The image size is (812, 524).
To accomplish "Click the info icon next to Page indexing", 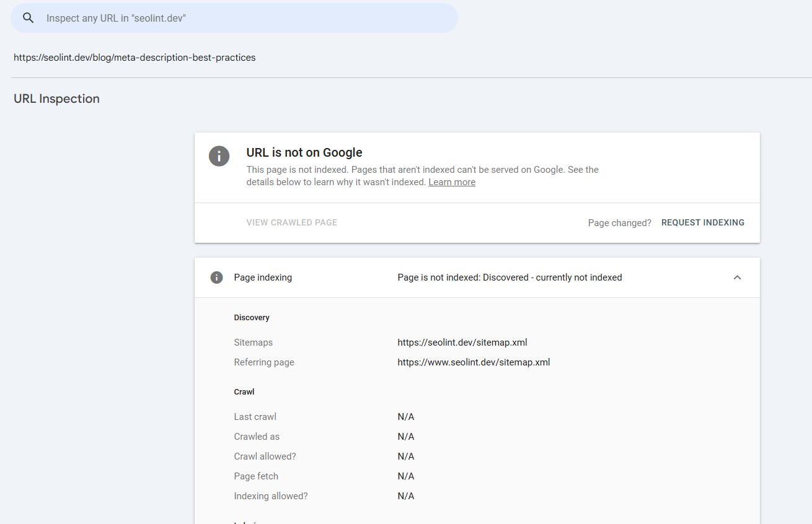I will [x=216, y=277].
